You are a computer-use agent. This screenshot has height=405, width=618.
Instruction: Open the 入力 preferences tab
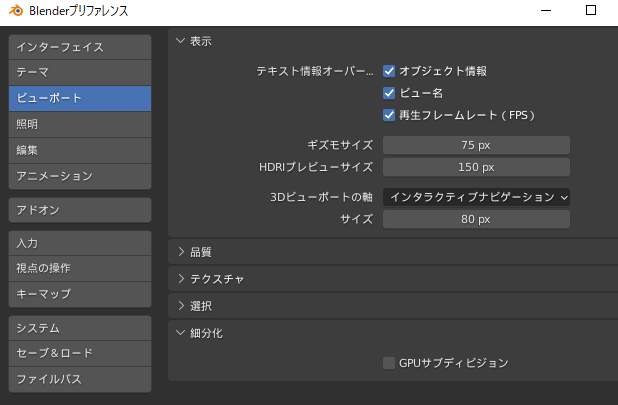[x=80, y=243]
